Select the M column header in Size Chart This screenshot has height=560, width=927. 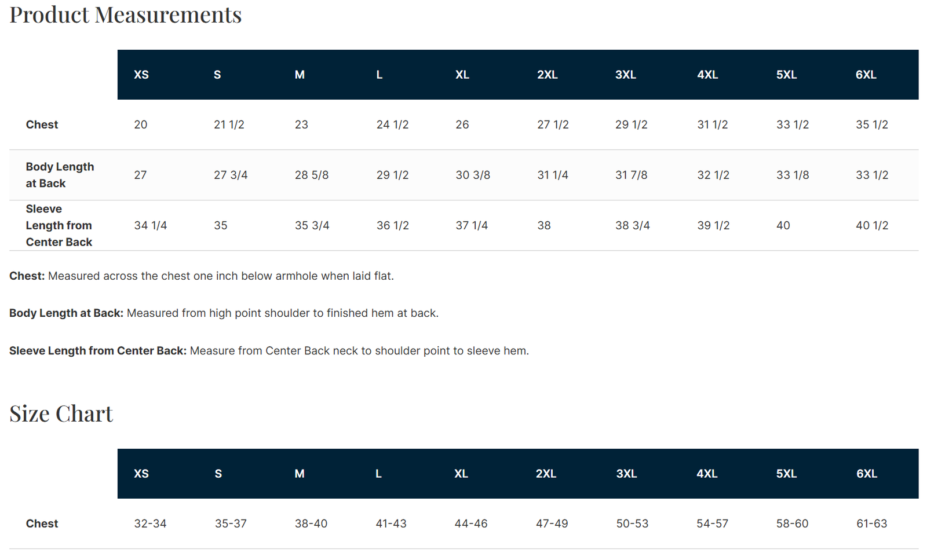point(300,474)
